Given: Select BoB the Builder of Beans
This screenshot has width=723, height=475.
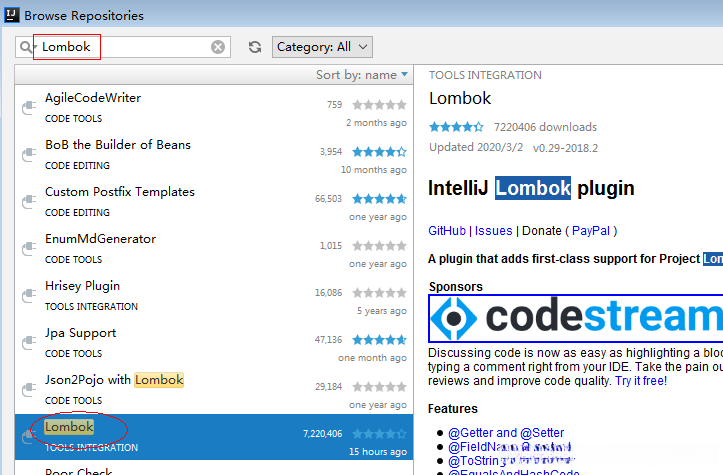Looking at the screenshot, I should tap(214, 155).
